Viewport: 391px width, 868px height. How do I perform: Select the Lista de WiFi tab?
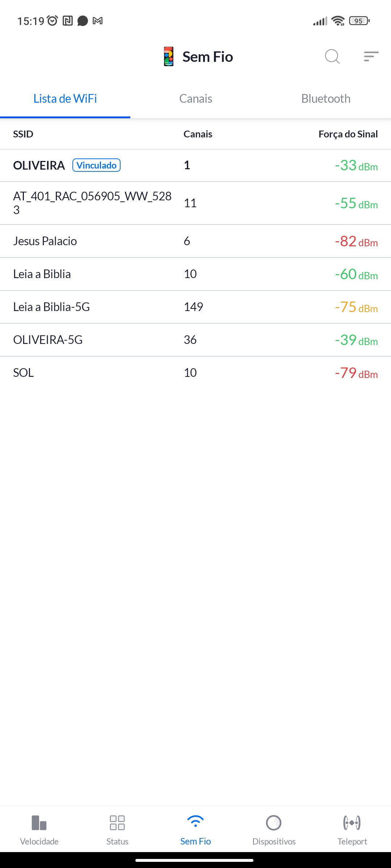point(65,99)
